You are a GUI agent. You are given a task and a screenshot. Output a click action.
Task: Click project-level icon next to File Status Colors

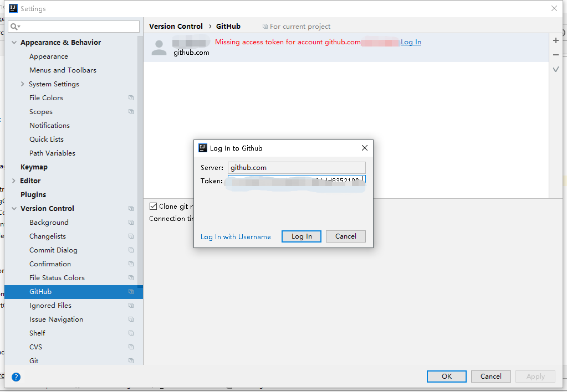(x=131, y=278)
